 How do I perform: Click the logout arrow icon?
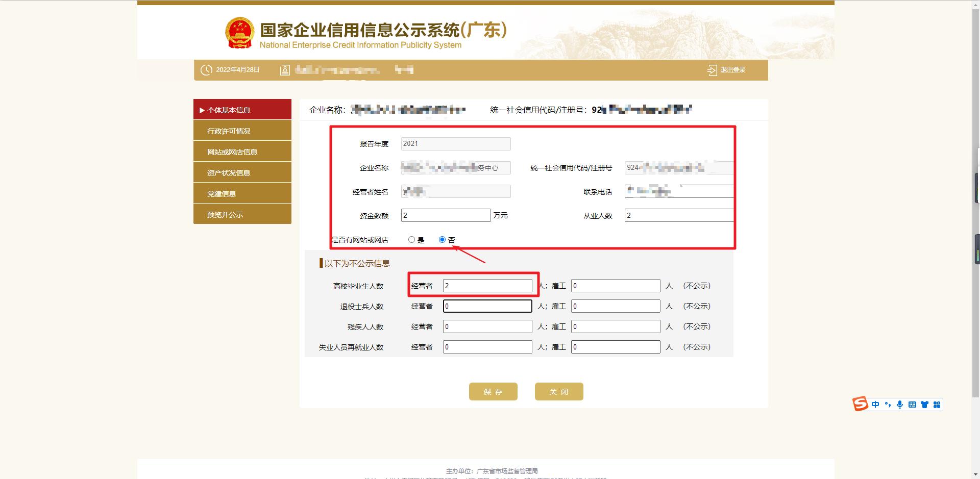click(x=712, y=70)
